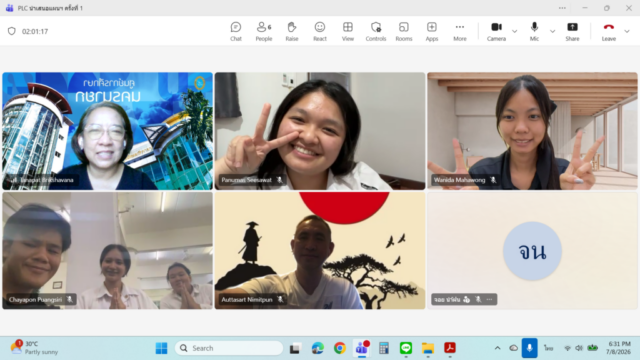Image resolution: width=640 pixels, height=360 pixels.
Task: Toggle the Mic mute state
Action: coord(534,31)
